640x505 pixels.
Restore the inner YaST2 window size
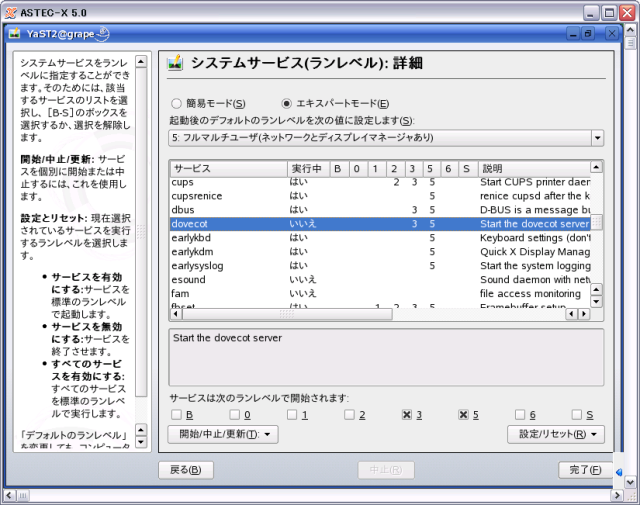coord(588,33)
